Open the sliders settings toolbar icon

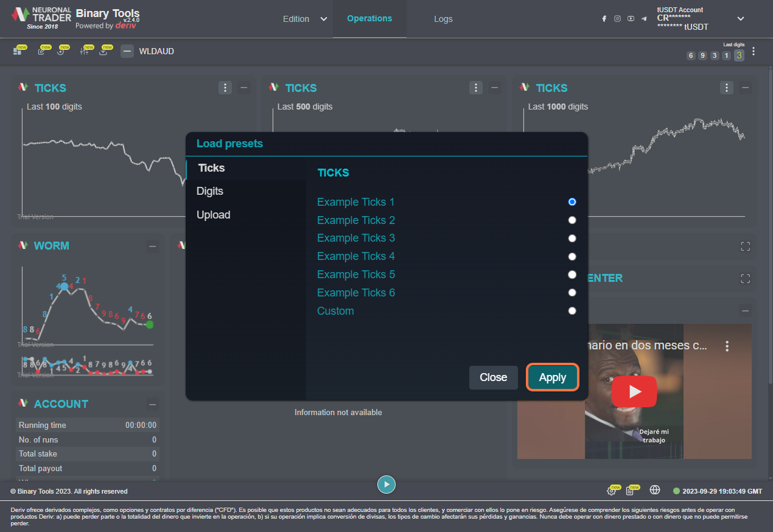pos(84,51)
